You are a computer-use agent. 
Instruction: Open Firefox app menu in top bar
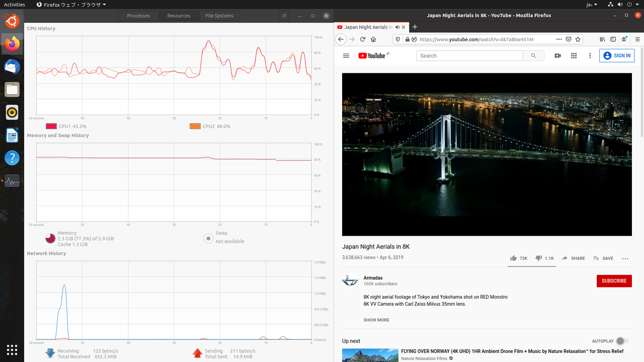click(x=71, y=5)
